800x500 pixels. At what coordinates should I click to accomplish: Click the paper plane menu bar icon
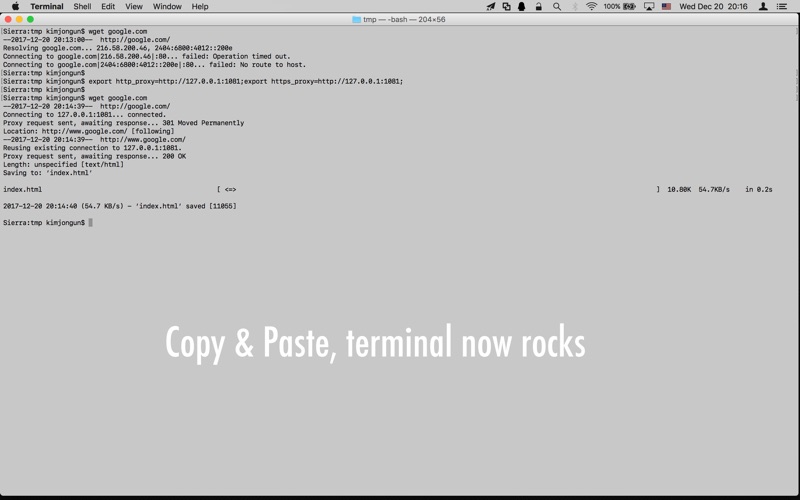point(491,7)
